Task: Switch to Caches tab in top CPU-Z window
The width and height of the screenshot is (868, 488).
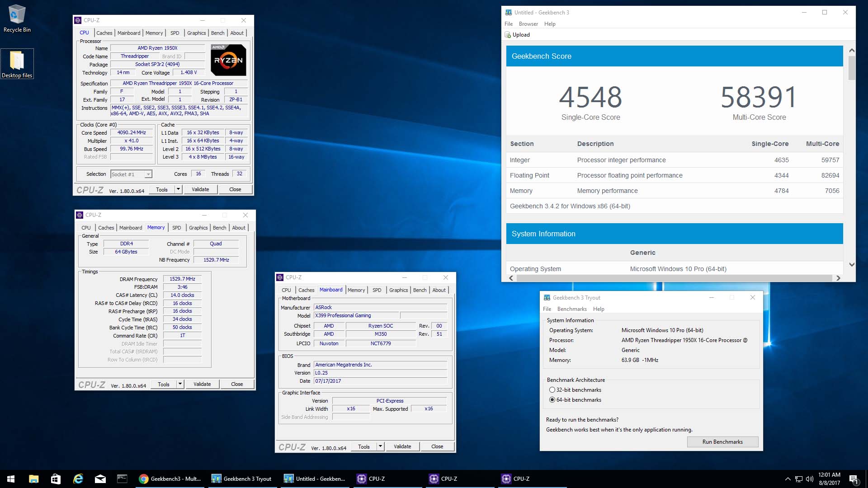Action: coord(104,33)
